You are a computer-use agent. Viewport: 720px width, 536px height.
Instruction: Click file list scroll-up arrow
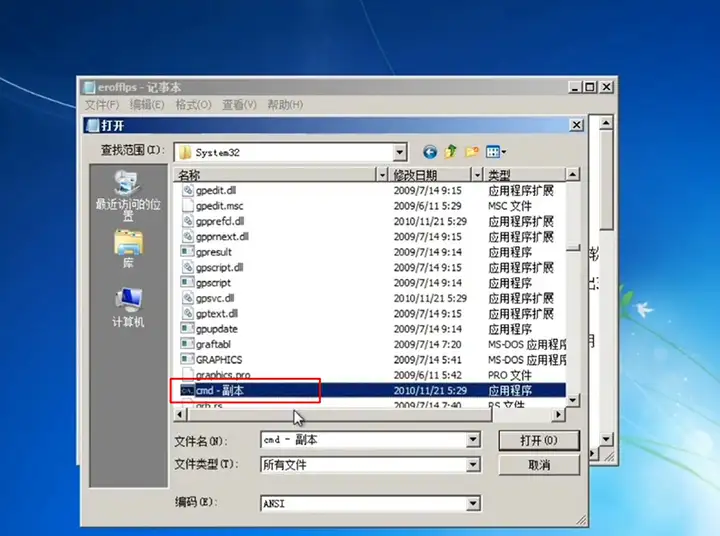[572, 175]
